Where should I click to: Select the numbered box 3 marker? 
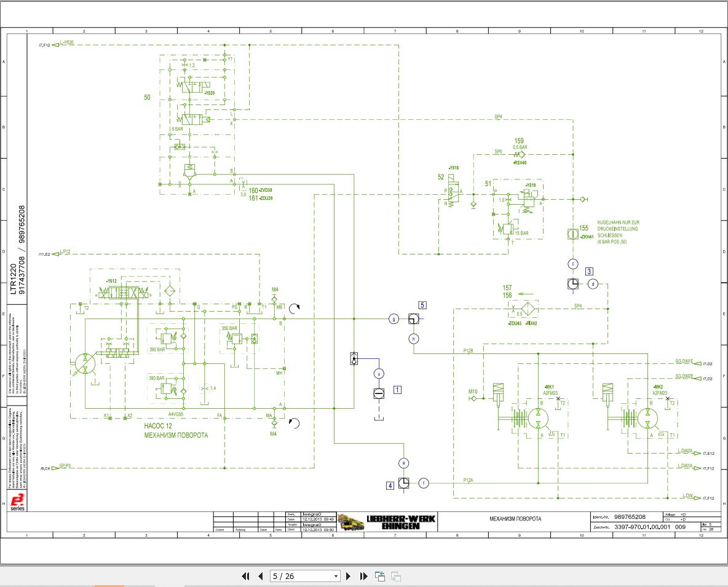(x=589, y=271)
